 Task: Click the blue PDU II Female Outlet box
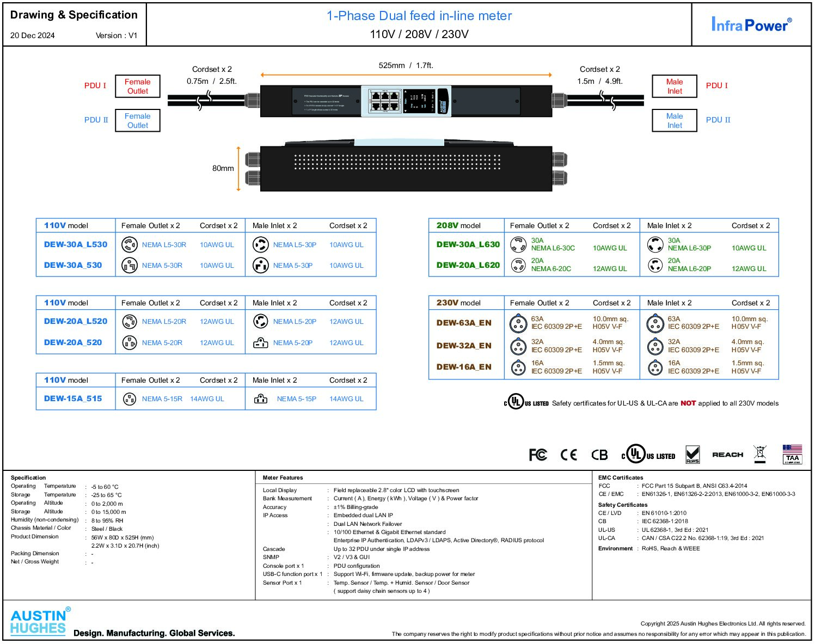(x=138, y=121)
